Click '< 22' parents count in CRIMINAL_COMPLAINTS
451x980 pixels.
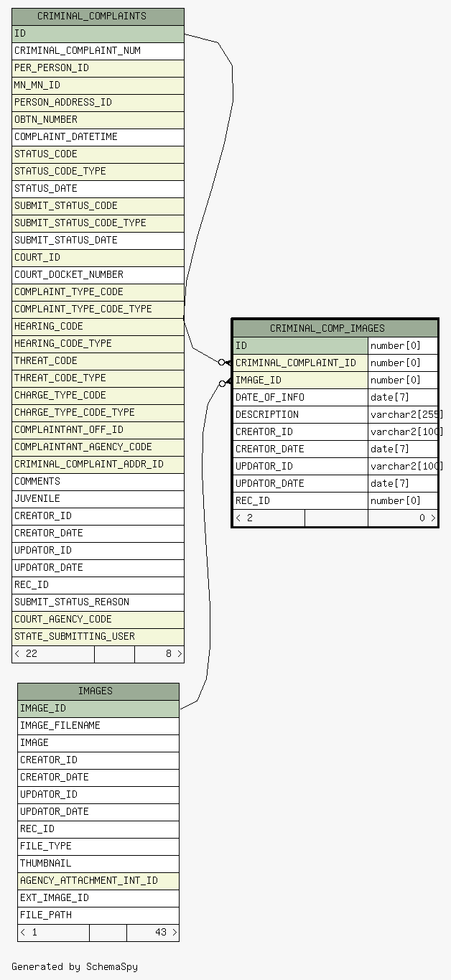53,654
